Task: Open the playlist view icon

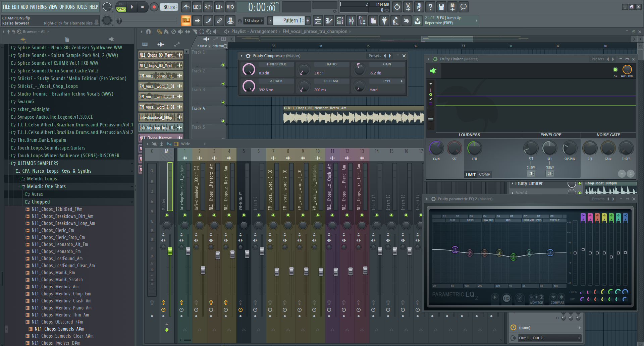Action: [318, 21]
